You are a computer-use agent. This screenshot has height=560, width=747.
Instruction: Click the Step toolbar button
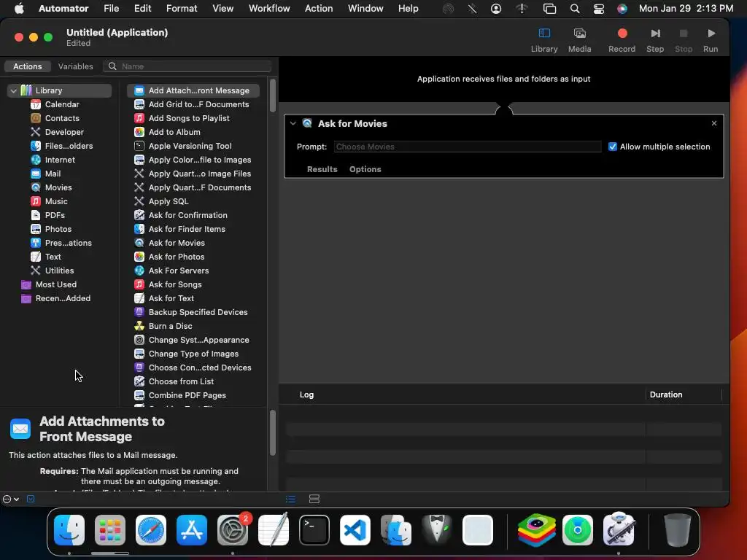(x=655, y=40)
